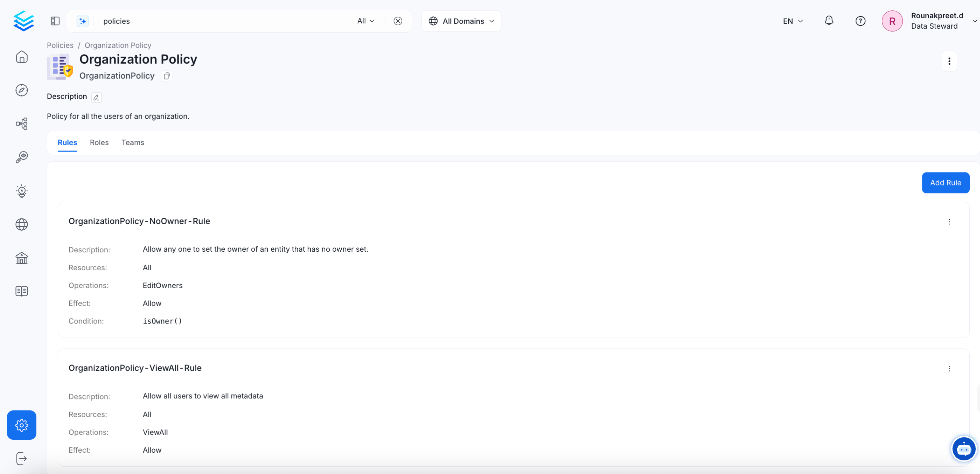Open the Glossary book icon in sidebar

(x=22, y=291)
